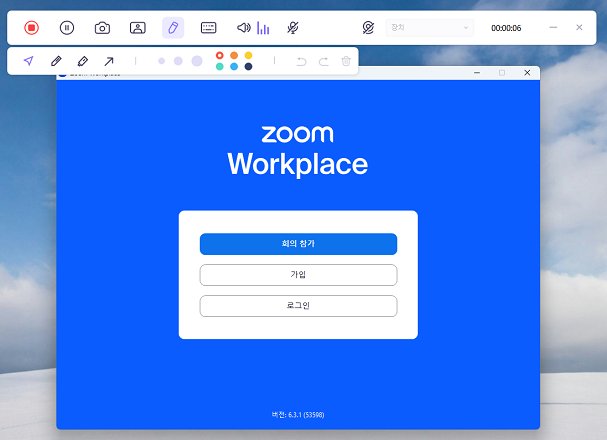Screen dimensions: 607x440
Task: Redo the annotation
Action: click(x=324, y=61)
